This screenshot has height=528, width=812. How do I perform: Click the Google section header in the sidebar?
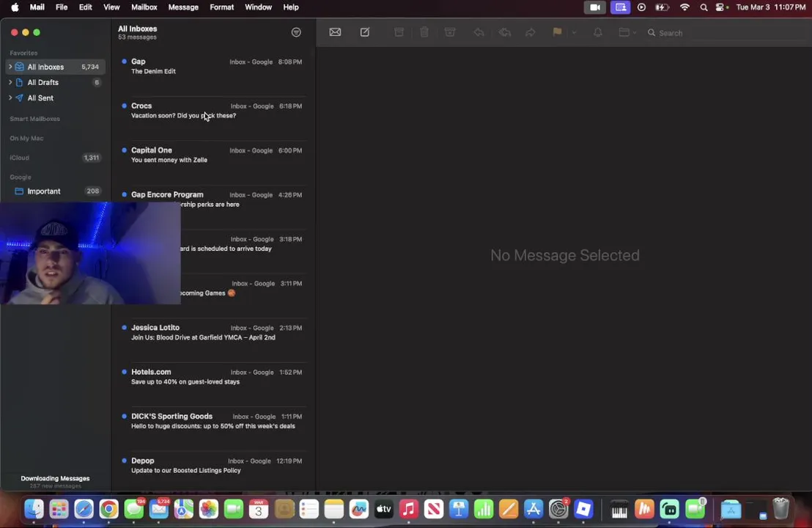21,177
